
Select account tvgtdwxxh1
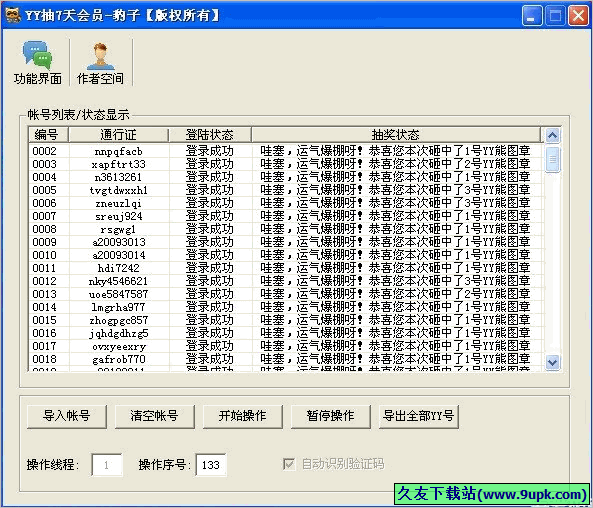[x=119, y=190]
